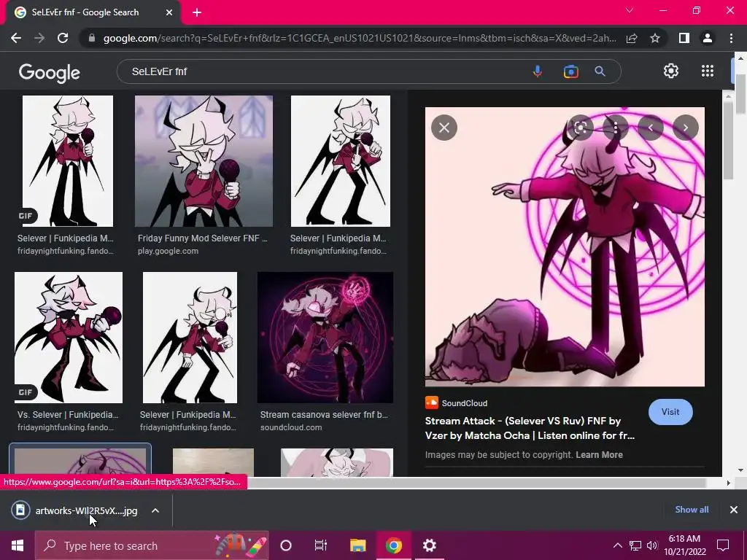
Task: Reload the current page
Action: pos(63,38)
